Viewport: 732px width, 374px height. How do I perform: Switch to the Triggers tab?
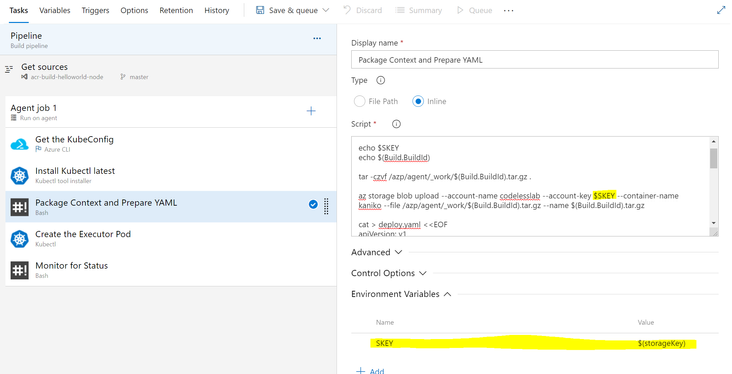coord(95,10)
